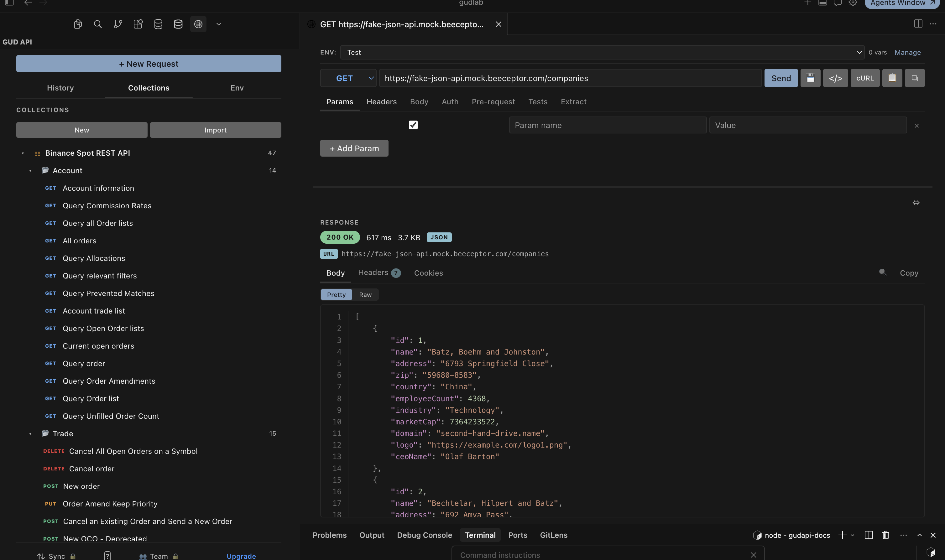Open the request Headers tab
This screenshot has width=945, height=560.
coord(382,101)
